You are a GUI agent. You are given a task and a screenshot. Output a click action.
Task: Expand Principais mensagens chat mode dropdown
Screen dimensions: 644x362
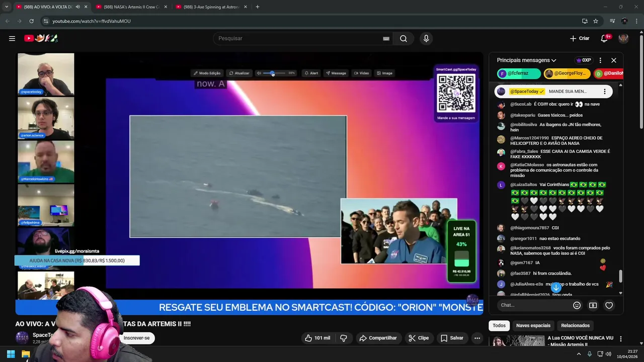[526, 60]
